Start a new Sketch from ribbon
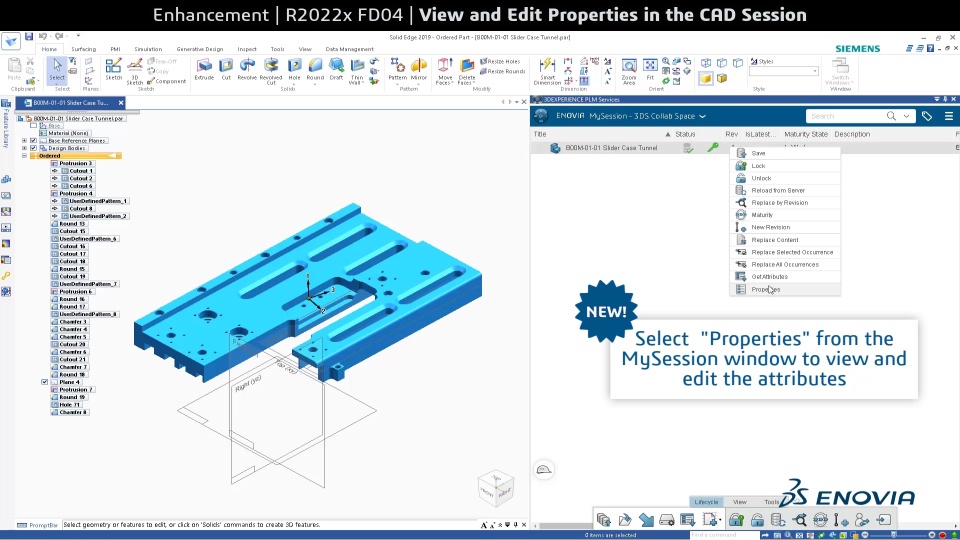 [x=114, y=69]
